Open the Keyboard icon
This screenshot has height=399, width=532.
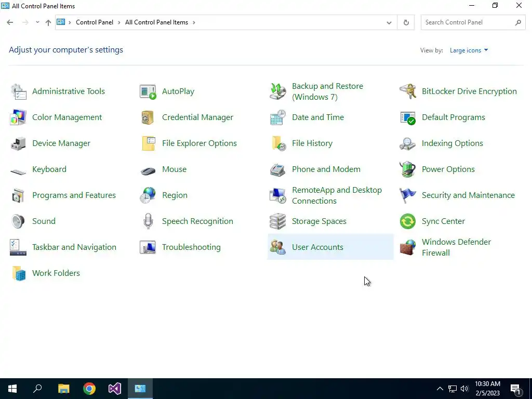[x=18, y=171]
